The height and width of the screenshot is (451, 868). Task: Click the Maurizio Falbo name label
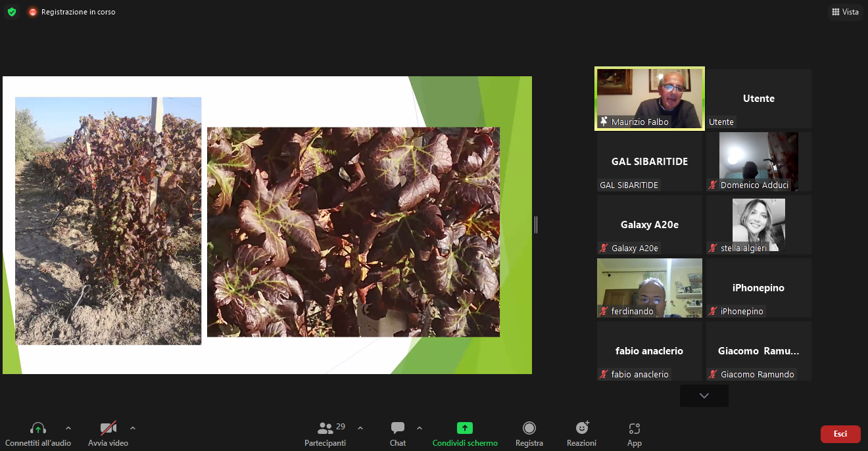640,122
